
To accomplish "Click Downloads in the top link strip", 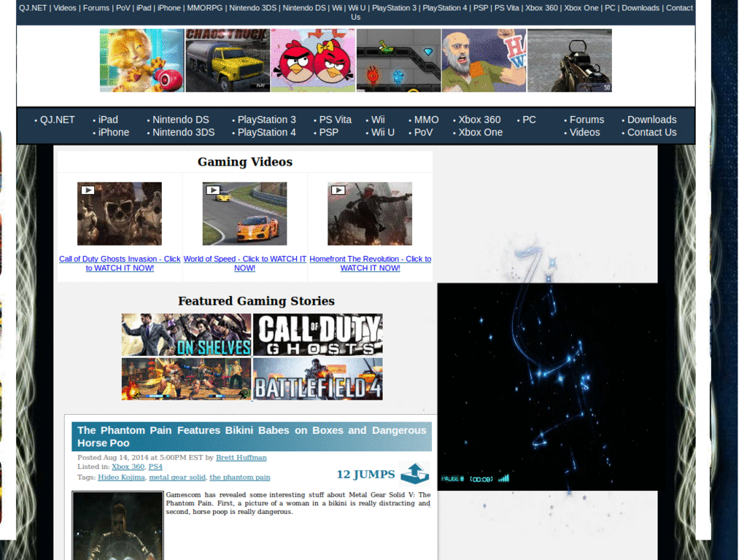I will click(x=640, y=8).
